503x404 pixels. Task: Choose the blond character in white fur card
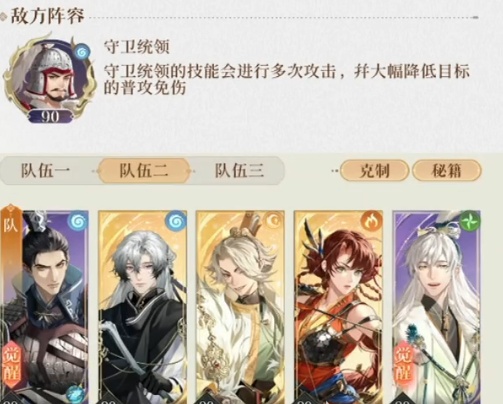click(x=240, y=307)
